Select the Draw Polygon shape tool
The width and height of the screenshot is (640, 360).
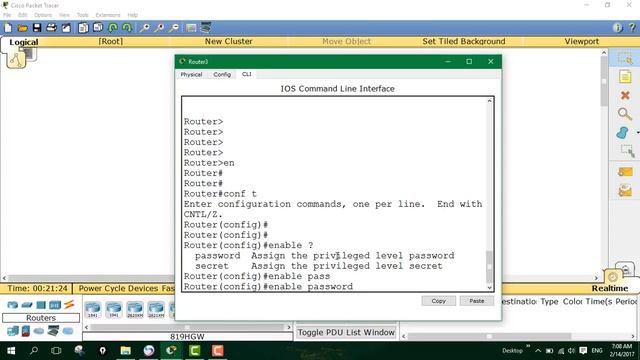[622, 133]
